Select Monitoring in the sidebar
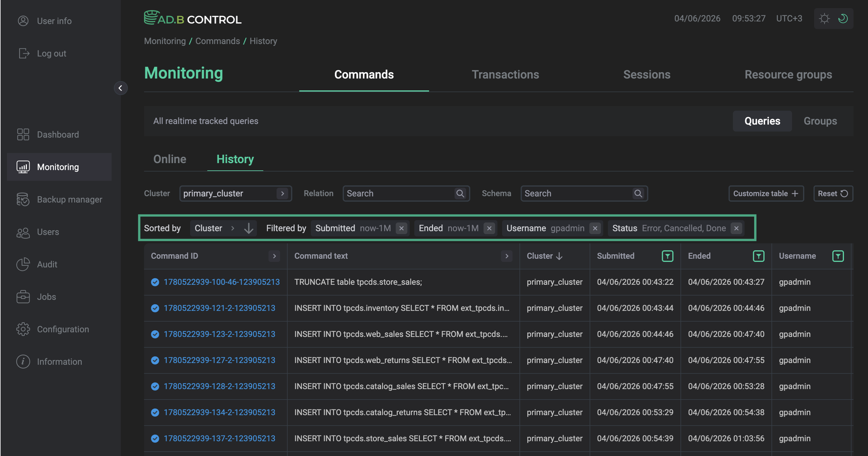The width and height of the screenshot is (868, 456). click(59, 167)
